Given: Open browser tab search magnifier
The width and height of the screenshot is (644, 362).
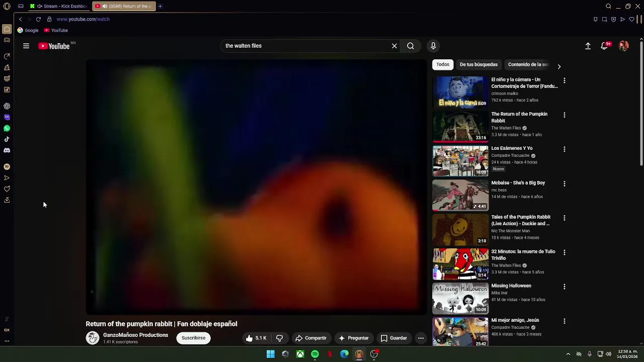Looking at the screenshot, I should pos(608,6).
